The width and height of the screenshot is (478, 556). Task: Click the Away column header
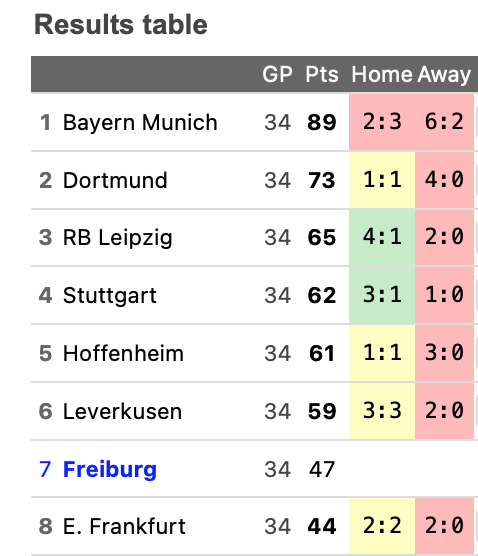click(444, 74)
